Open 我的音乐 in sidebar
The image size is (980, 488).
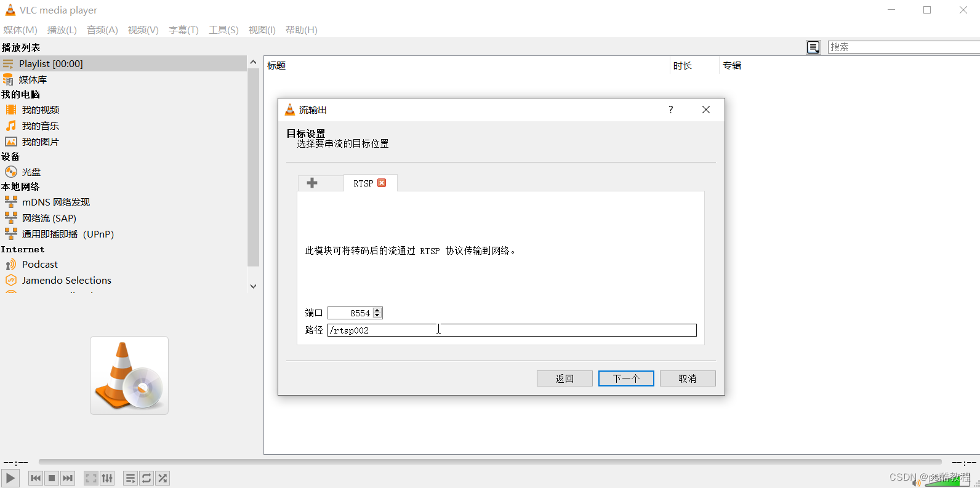pyautogui.click(x=41, y=126)
